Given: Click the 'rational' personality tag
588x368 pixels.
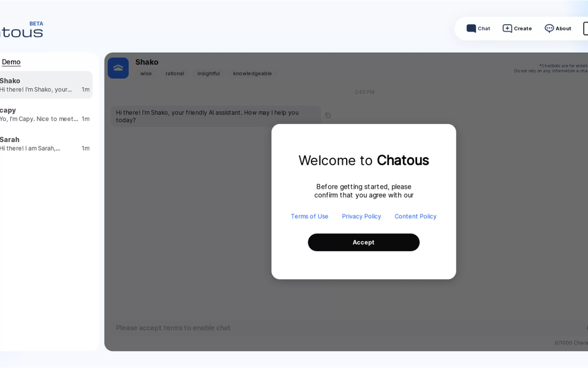Looking at the screenshot, I should 175,73.
